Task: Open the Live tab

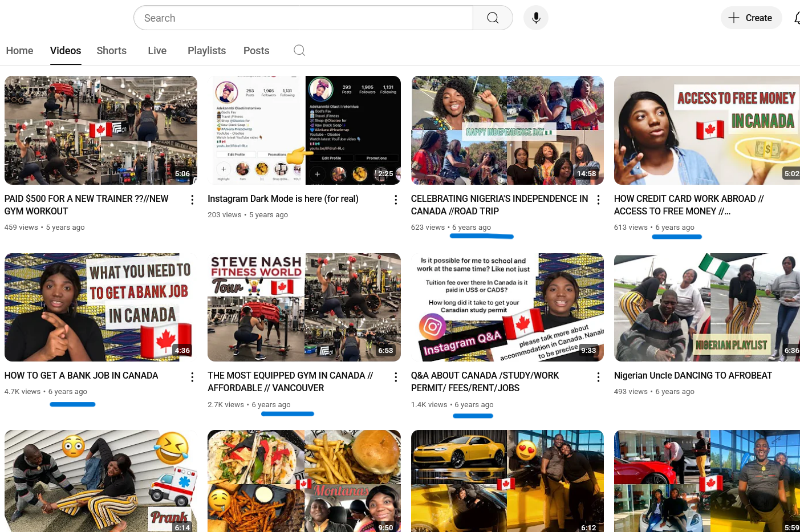Action: click(x=157, y=51)
